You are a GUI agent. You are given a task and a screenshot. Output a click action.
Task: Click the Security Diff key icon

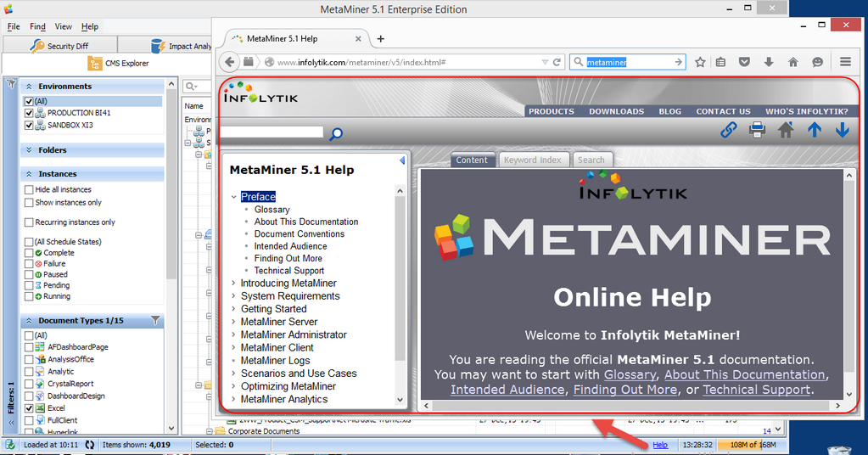[37, 46]
